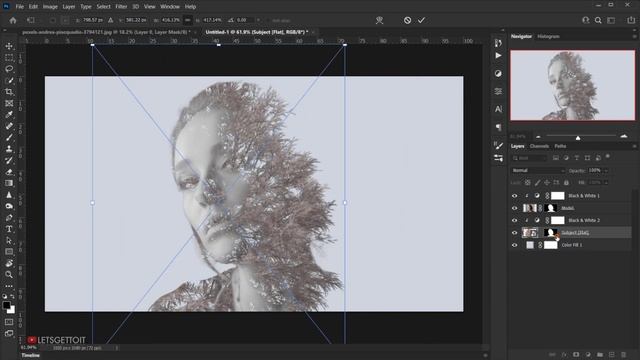Open the layer filter Kind dropdown
The image size is (640, 360).
(x=530, y=158)
